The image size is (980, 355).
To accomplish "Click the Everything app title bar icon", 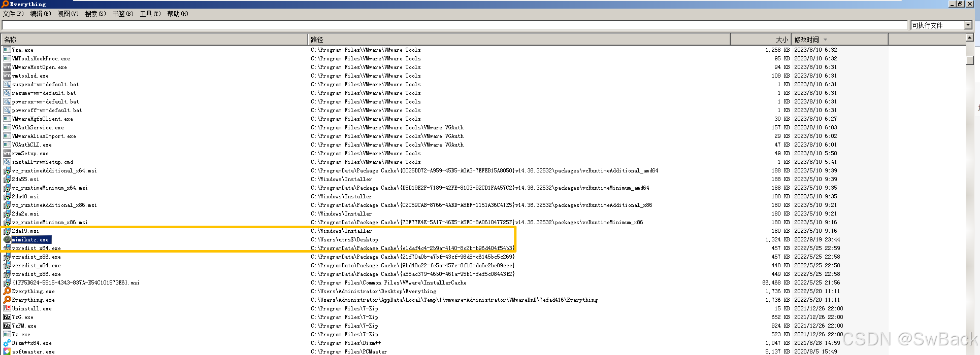I will click(x=5, y=4).
